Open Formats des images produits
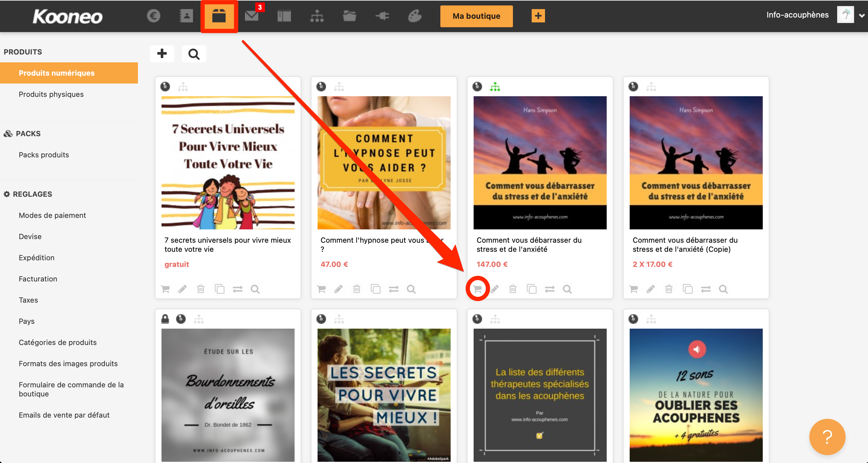The image size is (868, 463). tap(68, 363)
